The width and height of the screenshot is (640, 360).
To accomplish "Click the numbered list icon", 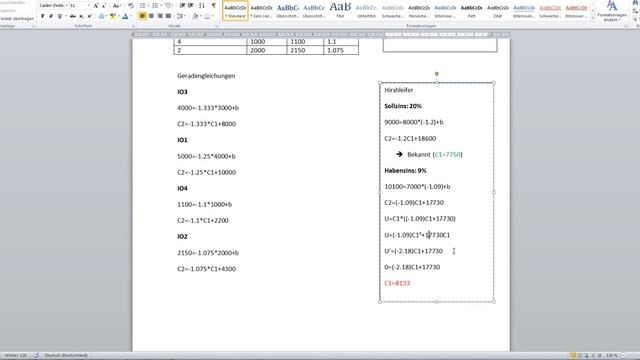I will pyautogui.click(x=155, y=5).
